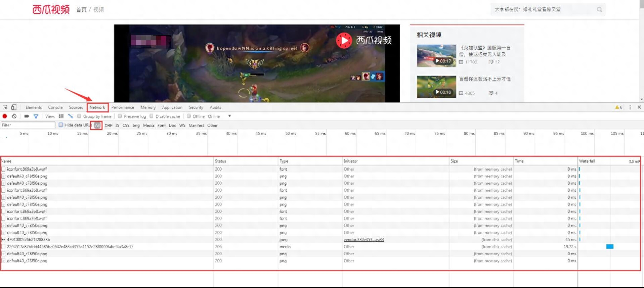Filter requests by JS
Image resolution: width=644 pixels, height=288 pixels.
(117, 125)
